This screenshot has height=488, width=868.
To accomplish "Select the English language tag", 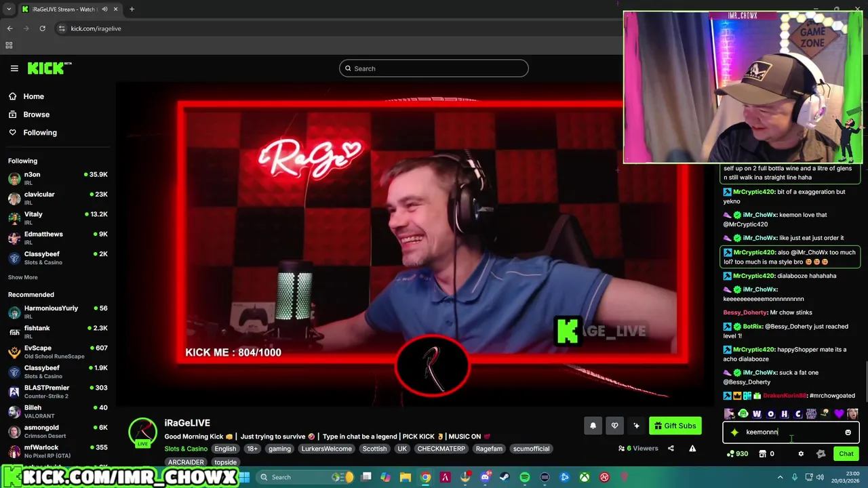I will point(225,449).
